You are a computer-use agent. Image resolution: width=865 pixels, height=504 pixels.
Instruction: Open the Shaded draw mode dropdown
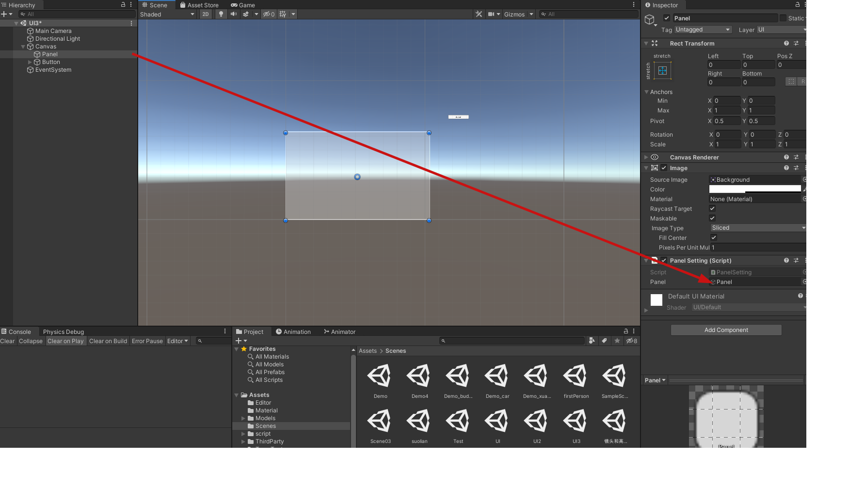coord(167,14)
